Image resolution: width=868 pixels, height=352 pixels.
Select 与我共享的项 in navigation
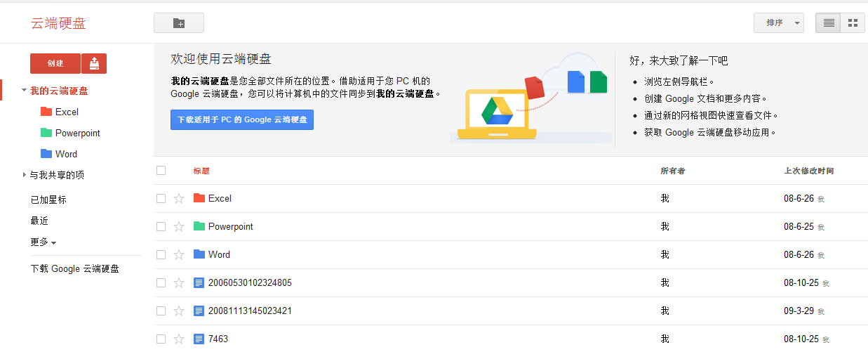(57, 175)
